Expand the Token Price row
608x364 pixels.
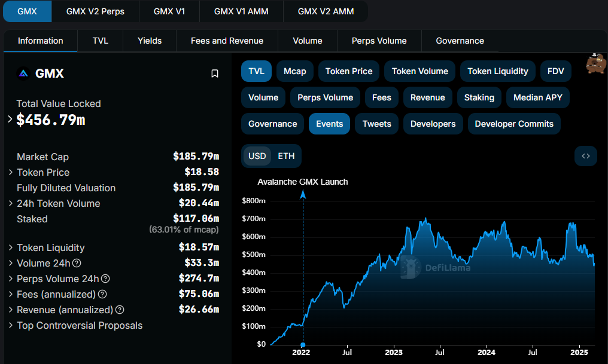(11, 172)
